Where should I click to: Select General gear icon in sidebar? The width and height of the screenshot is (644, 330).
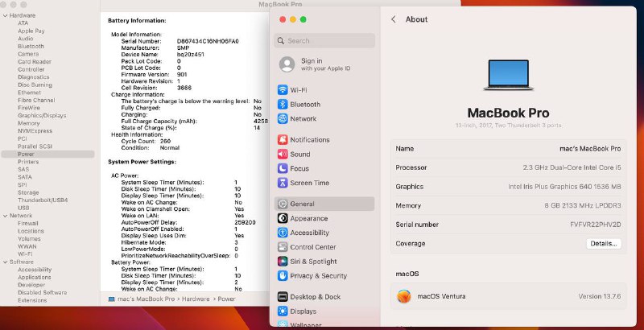click(x=283, y=204)
